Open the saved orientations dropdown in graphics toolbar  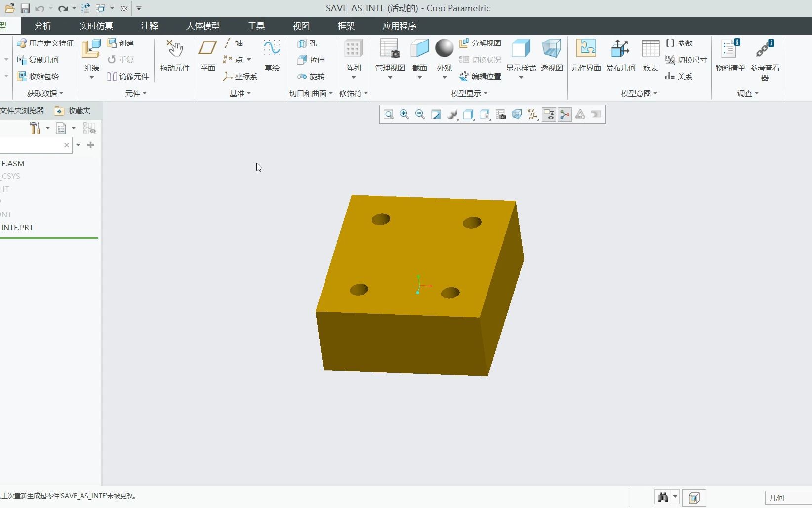485,115
